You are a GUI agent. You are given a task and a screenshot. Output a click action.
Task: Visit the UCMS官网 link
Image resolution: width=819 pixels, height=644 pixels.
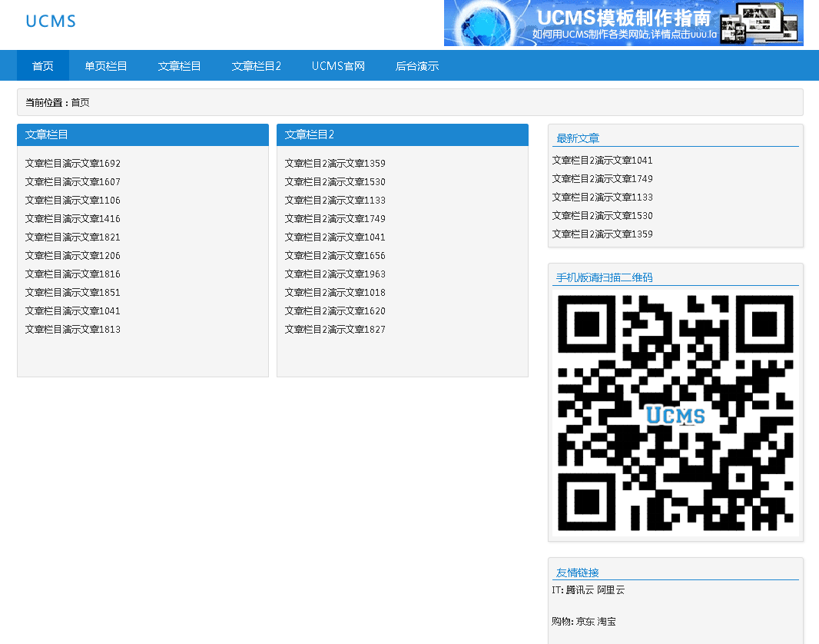(337, 65)
